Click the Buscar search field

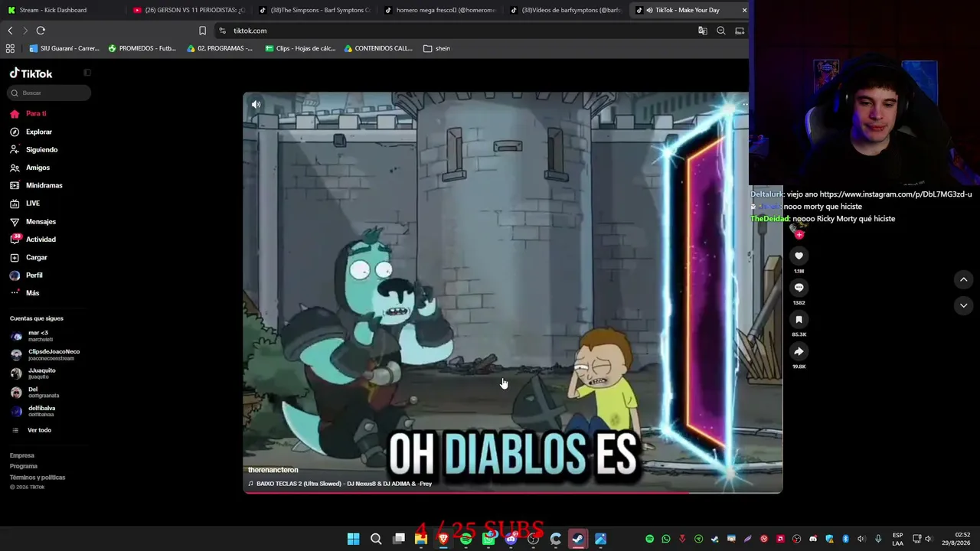point(50,93)
